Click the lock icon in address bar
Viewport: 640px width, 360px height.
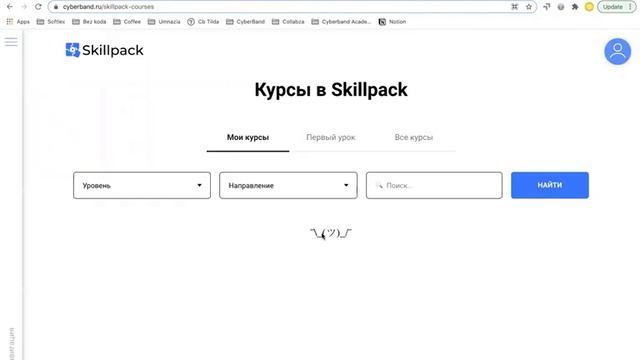(x=56, y=7)
